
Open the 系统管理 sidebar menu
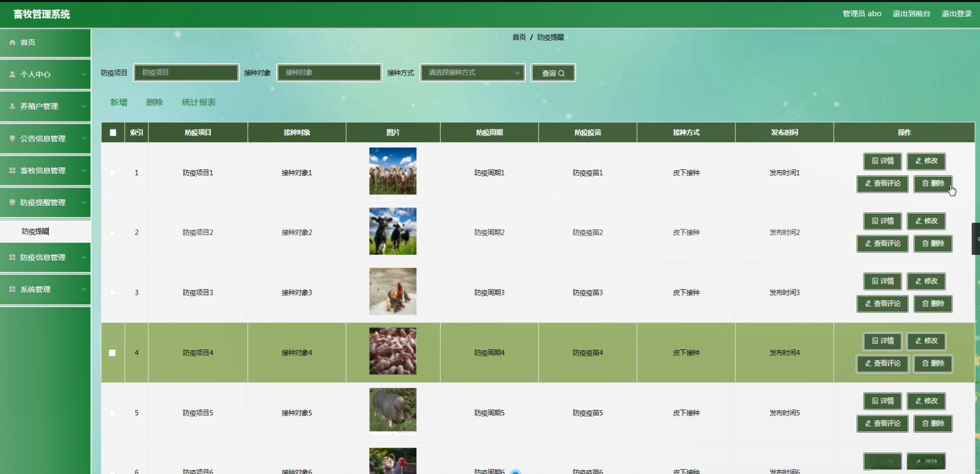pyautogui.click(x=46, y=289)
